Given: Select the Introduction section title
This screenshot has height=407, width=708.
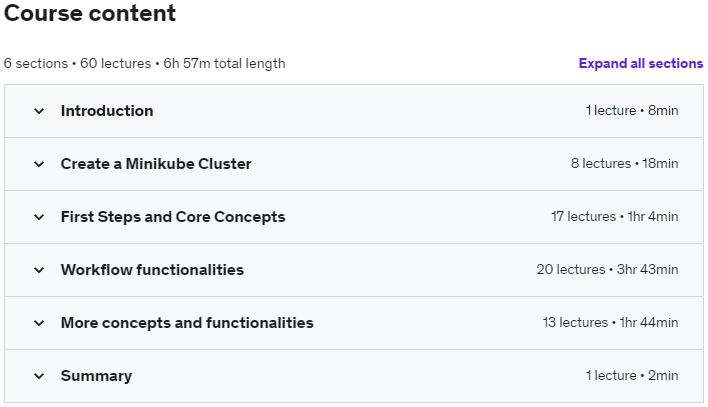Looking at the screenshot, I should click(107, 111).
